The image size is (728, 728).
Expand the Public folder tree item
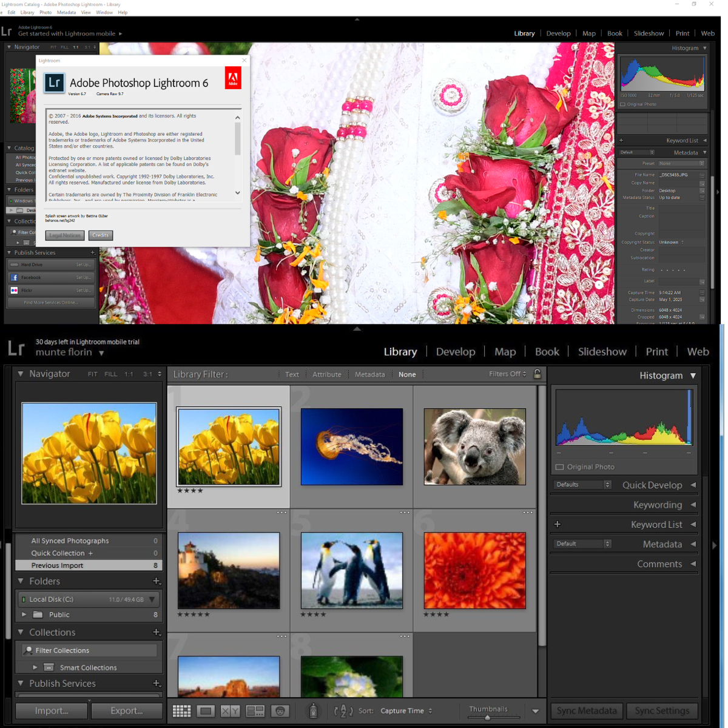pos(24,615)
